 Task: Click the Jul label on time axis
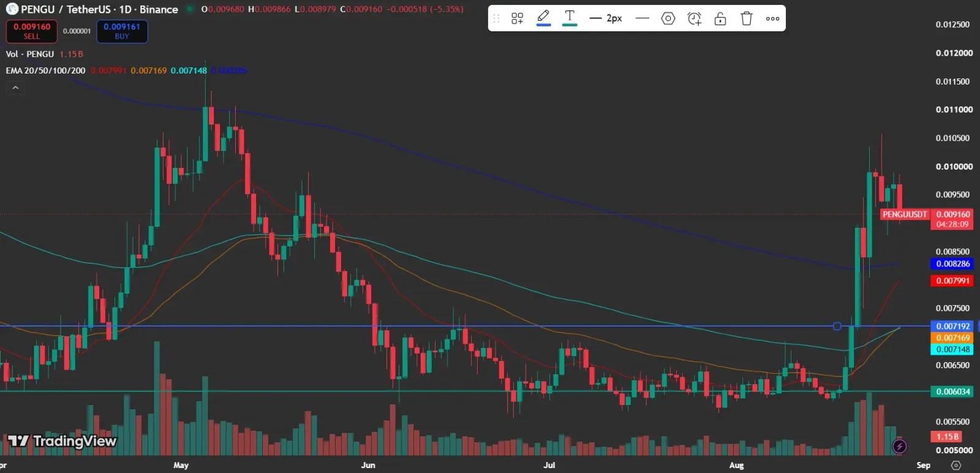point(549,465)
